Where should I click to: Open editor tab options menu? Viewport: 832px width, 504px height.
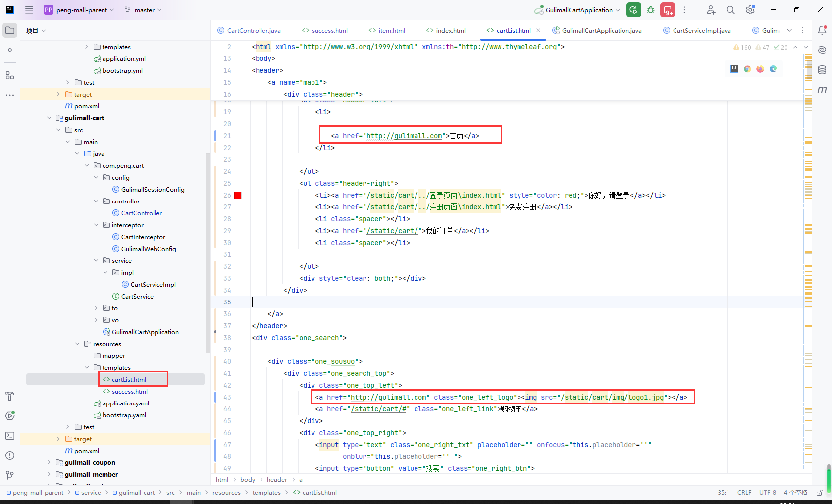click(x=802, y=30)
